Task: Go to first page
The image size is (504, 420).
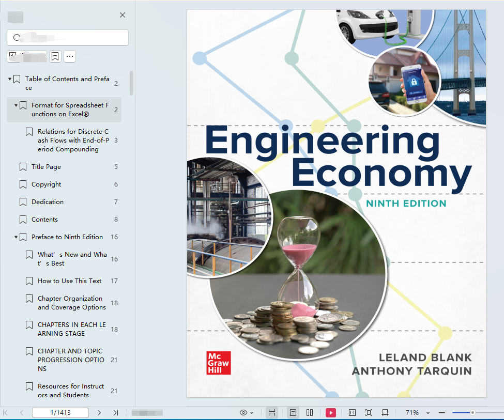Action: coord(6,413)
